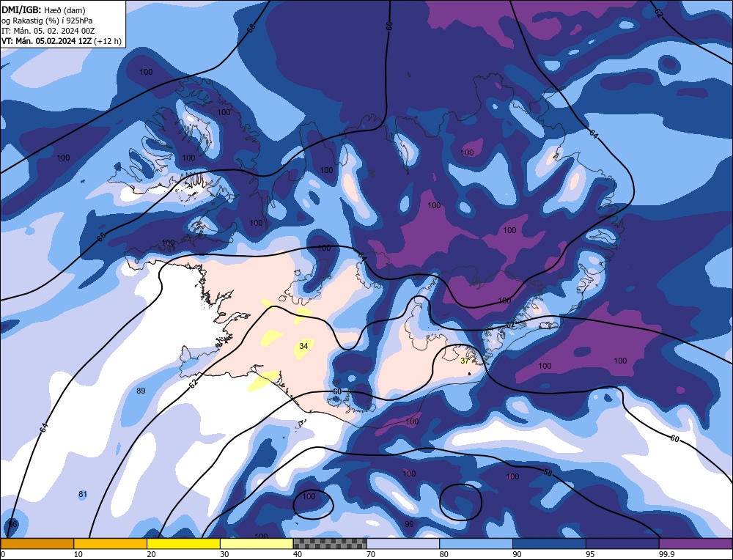Click the orange 10–20 legend swatch
The image size is (733, 560).
(111, 543)
